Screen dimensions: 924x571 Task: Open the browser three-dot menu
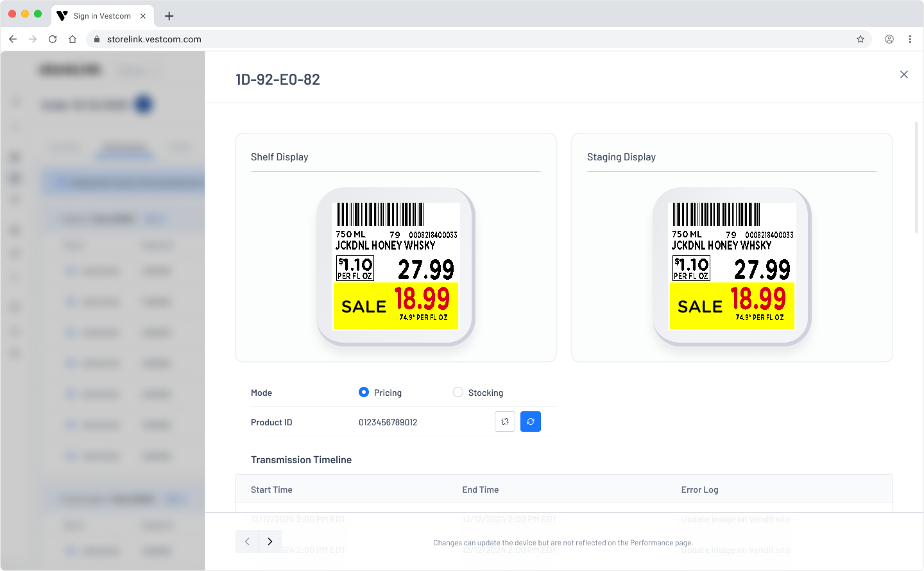click(x=910, y=39)
